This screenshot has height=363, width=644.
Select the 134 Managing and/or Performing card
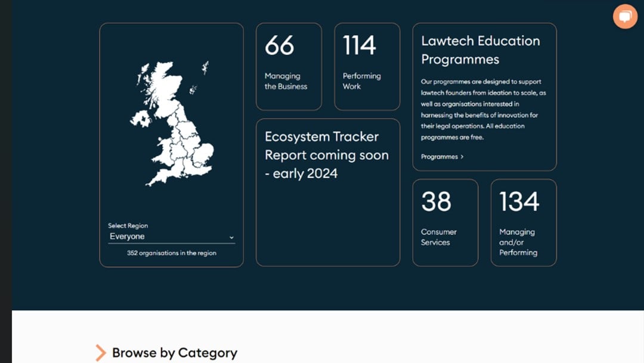click(x=523, y=223)
